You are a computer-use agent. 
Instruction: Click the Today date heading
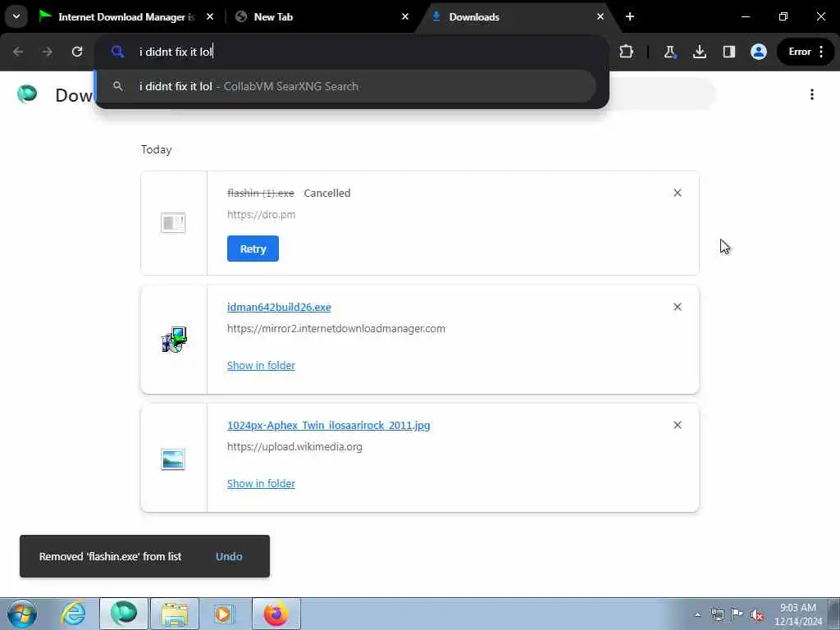pyautogui.click(x=157, y=149)
